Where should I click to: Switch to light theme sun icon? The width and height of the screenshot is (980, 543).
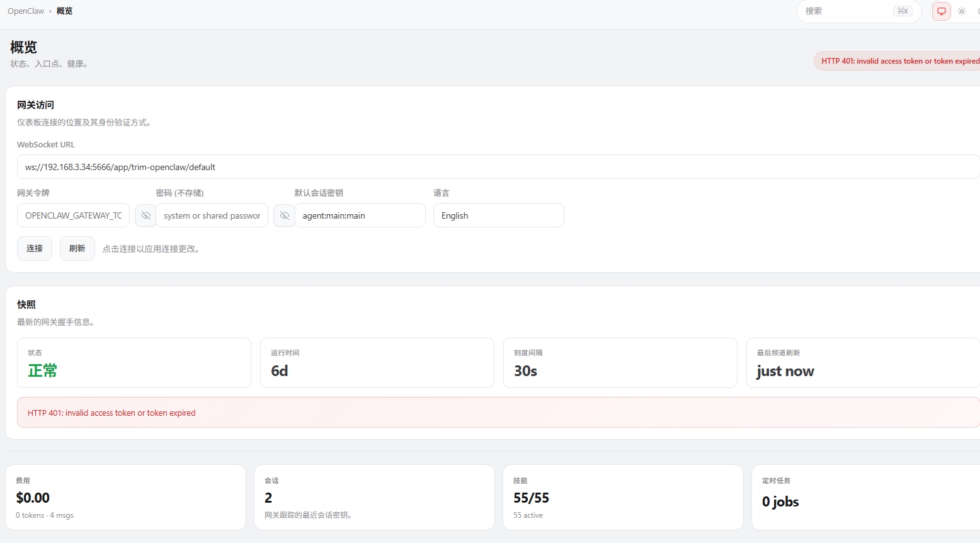pos(962,11)
